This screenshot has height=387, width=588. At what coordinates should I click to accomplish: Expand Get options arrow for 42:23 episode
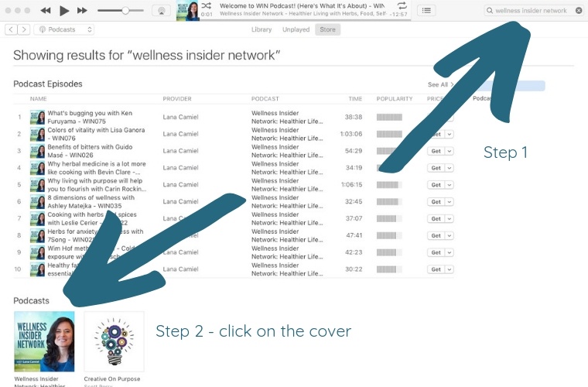point(450,252)
